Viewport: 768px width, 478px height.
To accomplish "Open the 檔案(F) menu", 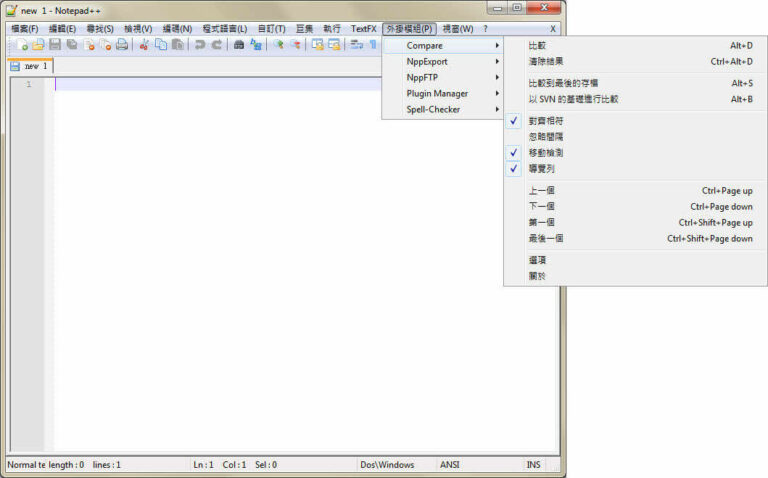I will [x=24, y=29].
